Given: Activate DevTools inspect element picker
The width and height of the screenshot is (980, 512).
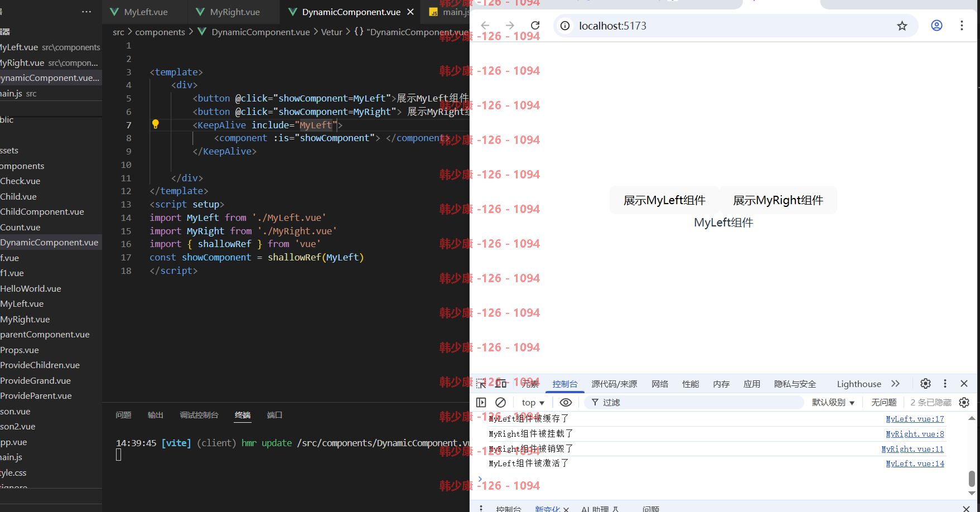Looking at the screenshot, I should (481, 384).
